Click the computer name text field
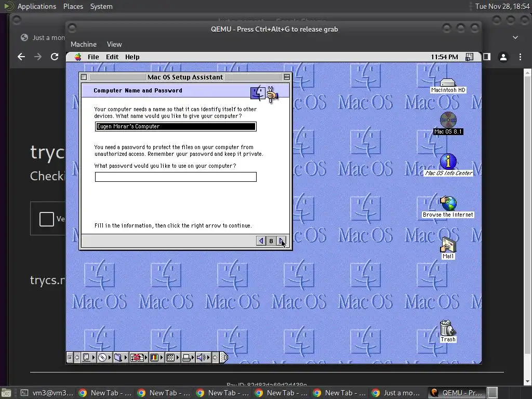 (176, 127)
